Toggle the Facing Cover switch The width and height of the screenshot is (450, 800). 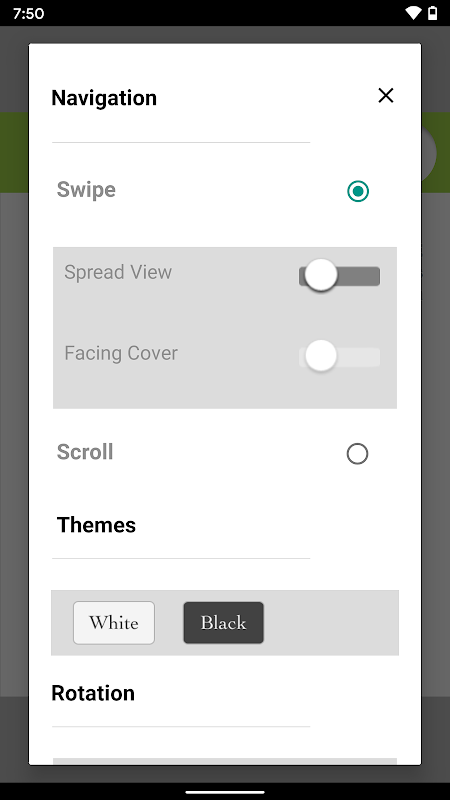click(x=339, y=356)
